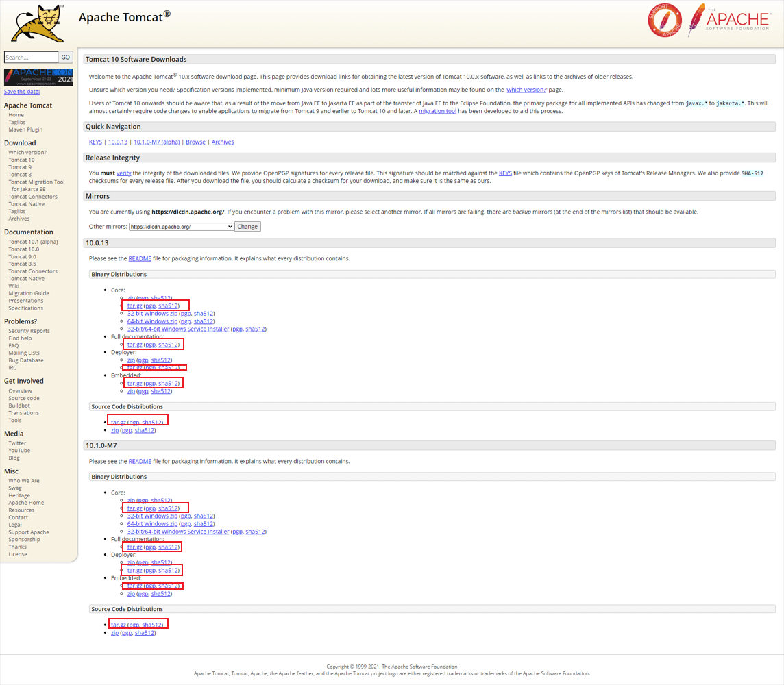Open Who We Are under Misc
The height and width of the screenshot is (685, 784).
[24, 481]
